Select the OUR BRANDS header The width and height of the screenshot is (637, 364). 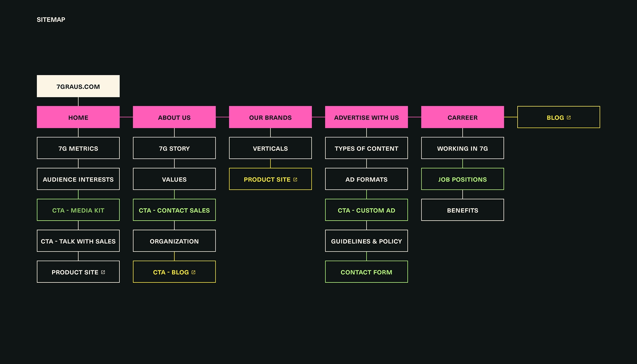(x=270, y=117)
